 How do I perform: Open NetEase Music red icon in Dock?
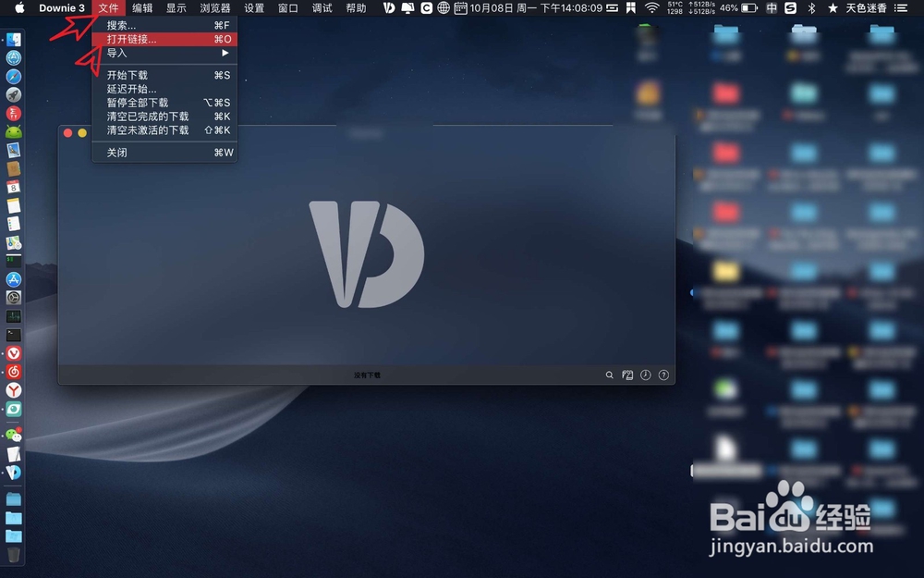(14, 372)
